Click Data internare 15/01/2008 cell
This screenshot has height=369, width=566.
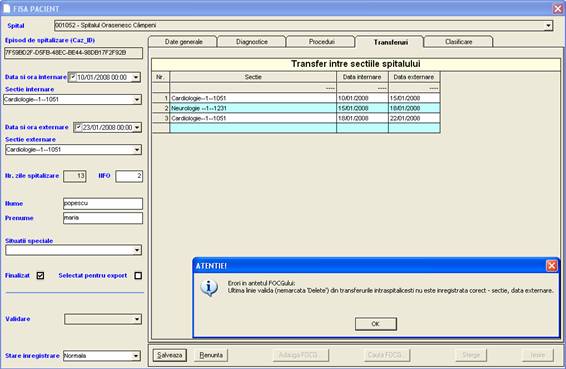pyautogui.click(x=362, y=108)
